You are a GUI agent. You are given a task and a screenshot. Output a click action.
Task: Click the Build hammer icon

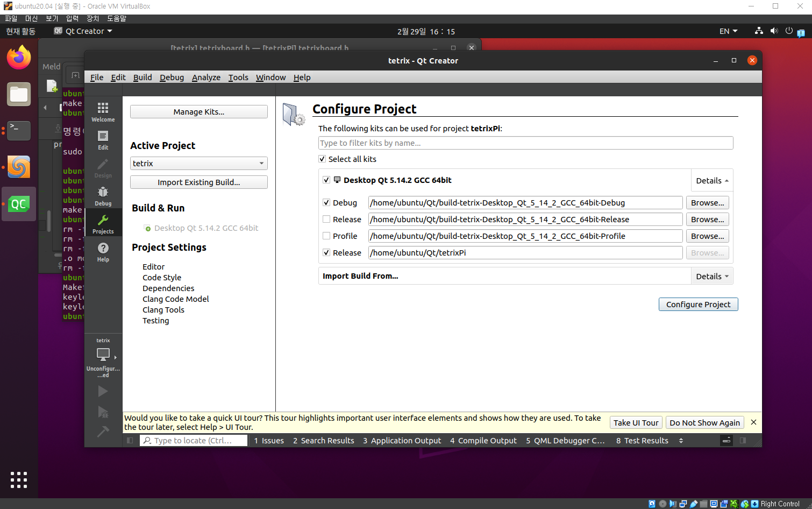(103, 432)
